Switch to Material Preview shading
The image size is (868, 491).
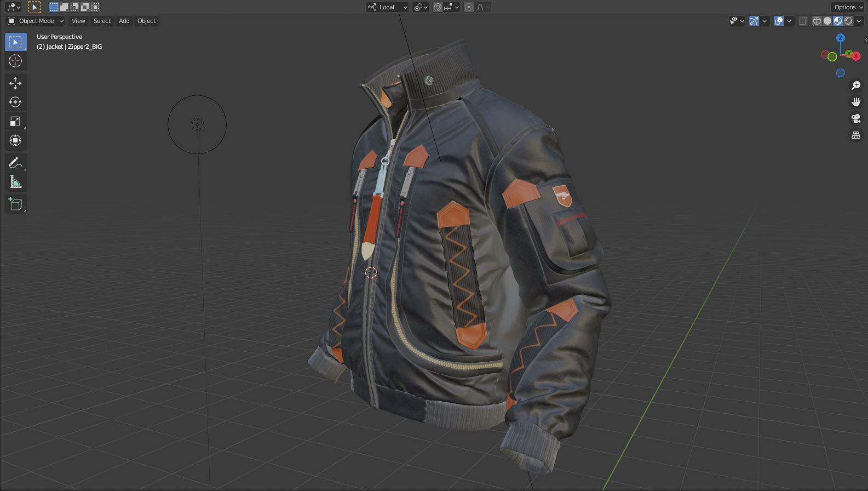838,21
